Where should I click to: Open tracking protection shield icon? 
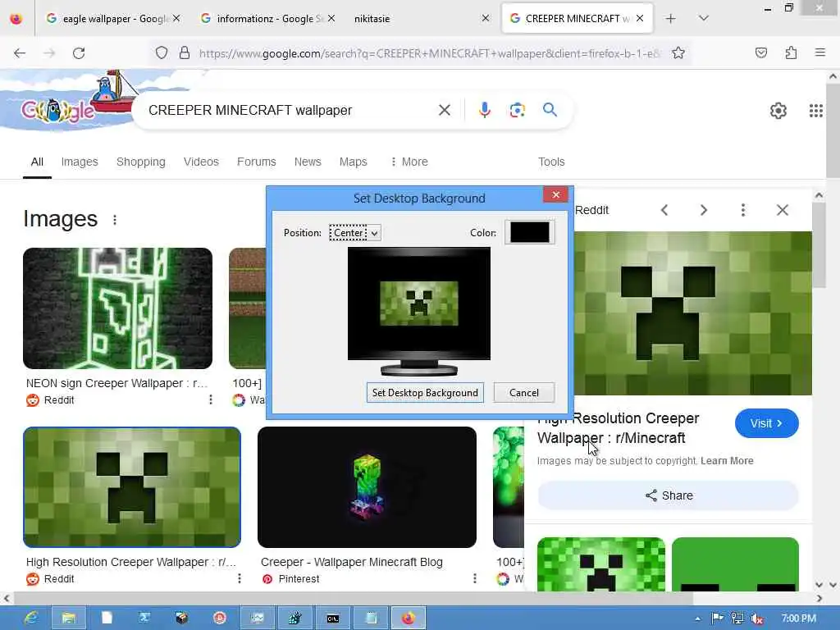click(162, 53)
